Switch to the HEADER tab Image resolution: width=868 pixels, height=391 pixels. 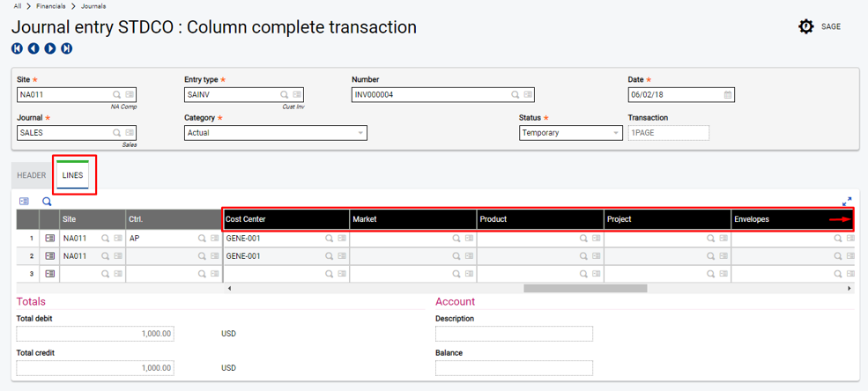[32, 175]
